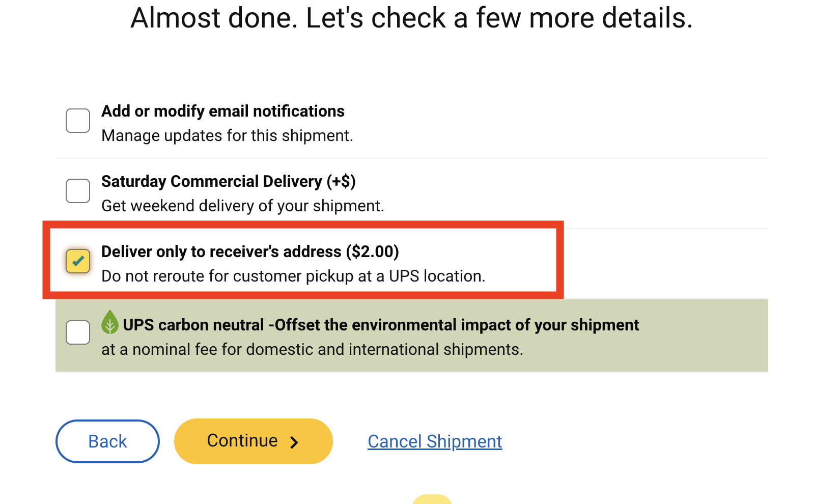
Task: Click 'Do not reroute for customer pickup' text
Action: [293, 276]
